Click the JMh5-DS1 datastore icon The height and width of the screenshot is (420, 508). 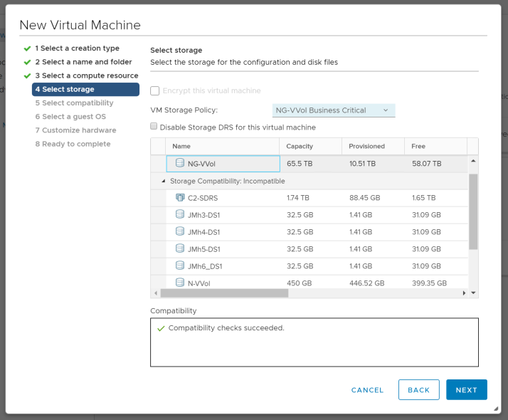tap(180, 248)
